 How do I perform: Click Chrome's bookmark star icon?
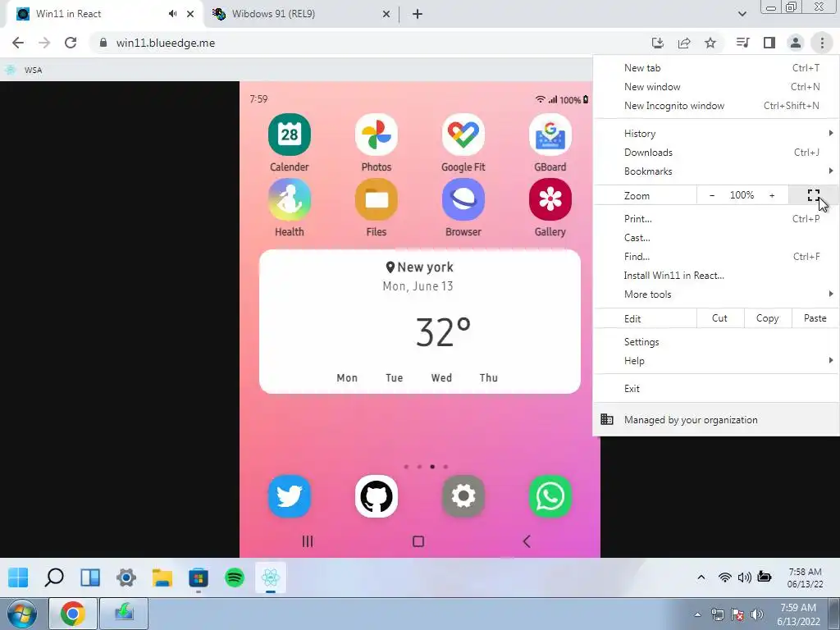pyautogui.click(x=710, y=43)
